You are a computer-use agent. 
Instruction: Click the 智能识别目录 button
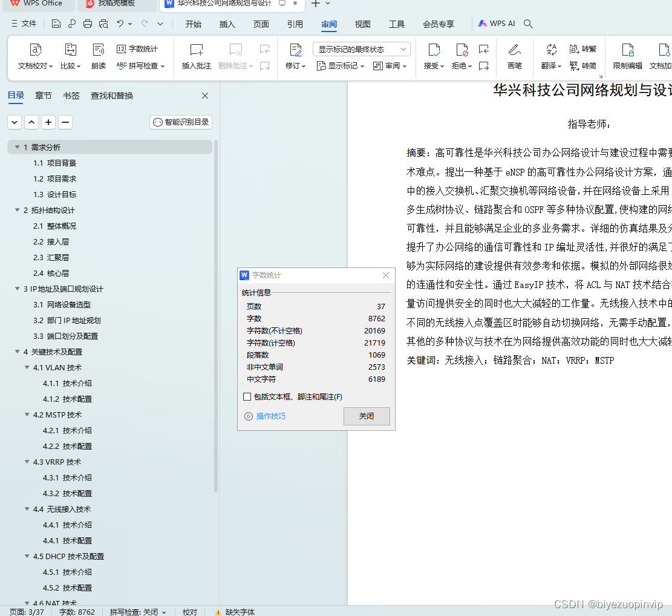click(x=180, y=122)
